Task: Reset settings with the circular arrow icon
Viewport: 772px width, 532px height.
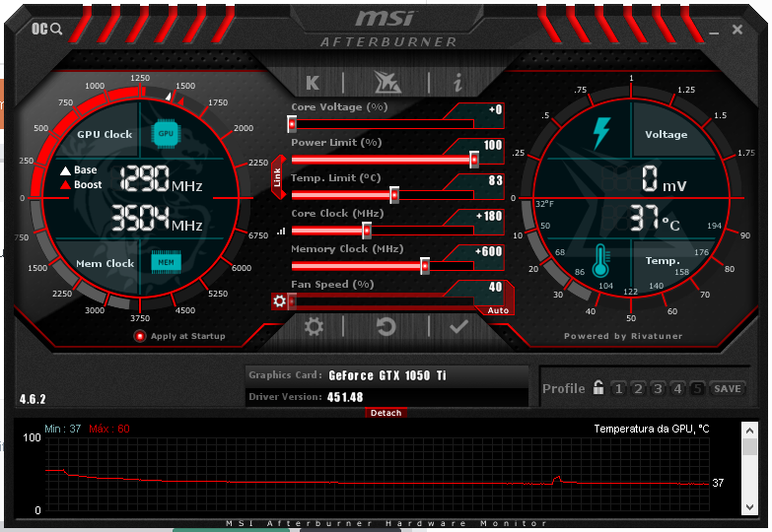Action: click(x=386, y=326)
